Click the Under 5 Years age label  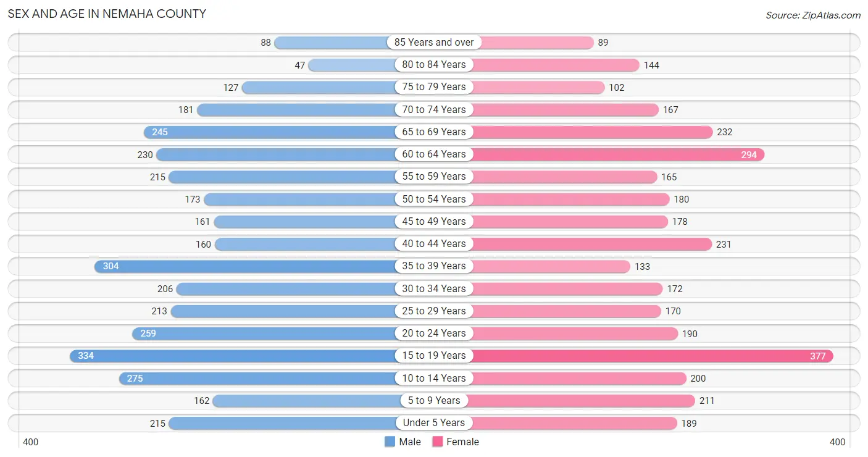[x=434, y=422]
